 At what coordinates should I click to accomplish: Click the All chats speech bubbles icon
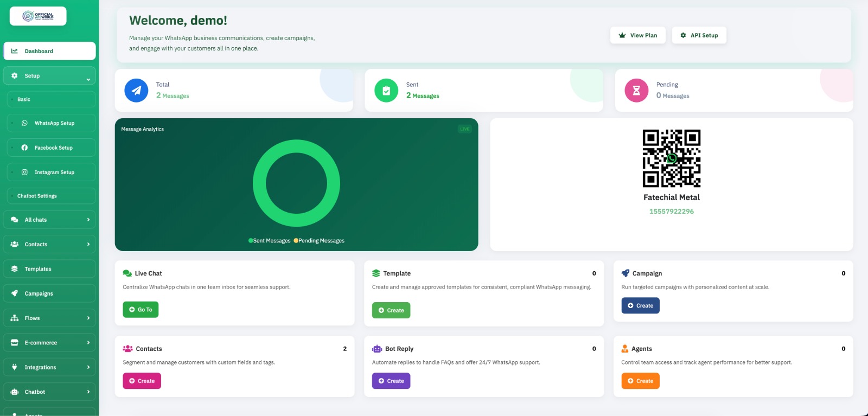[x=15, y=220]
